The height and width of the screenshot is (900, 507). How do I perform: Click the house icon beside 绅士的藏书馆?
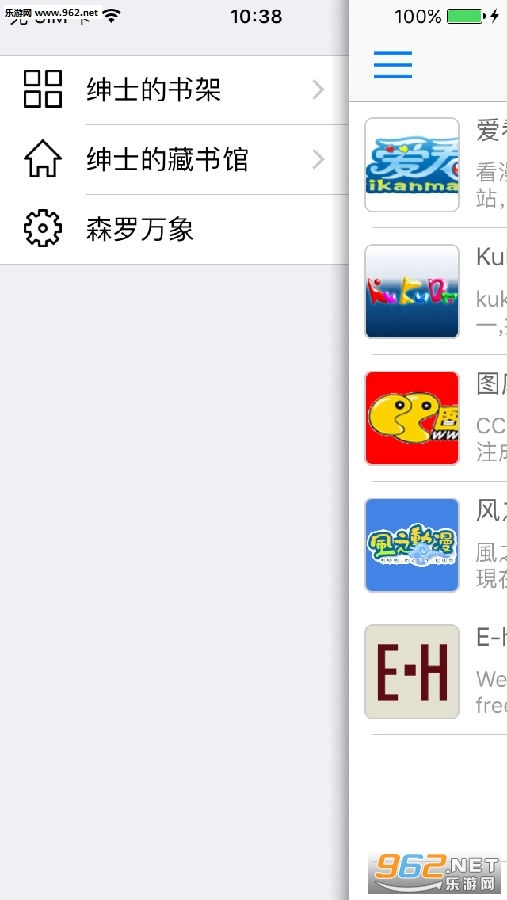[x=43, y=158]
